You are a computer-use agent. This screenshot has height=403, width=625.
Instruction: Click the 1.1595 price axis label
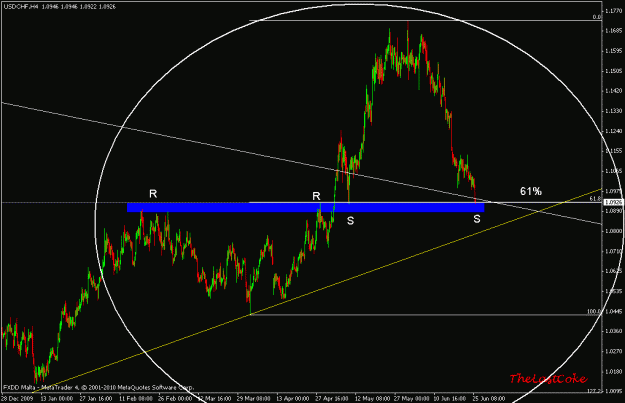click(x=613, y=51)
